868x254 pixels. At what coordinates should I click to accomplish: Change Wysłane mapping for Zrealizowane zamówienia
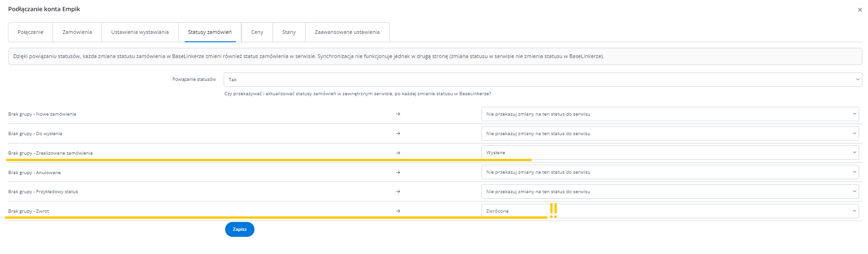pyautogui.click(x=670, y=152)
